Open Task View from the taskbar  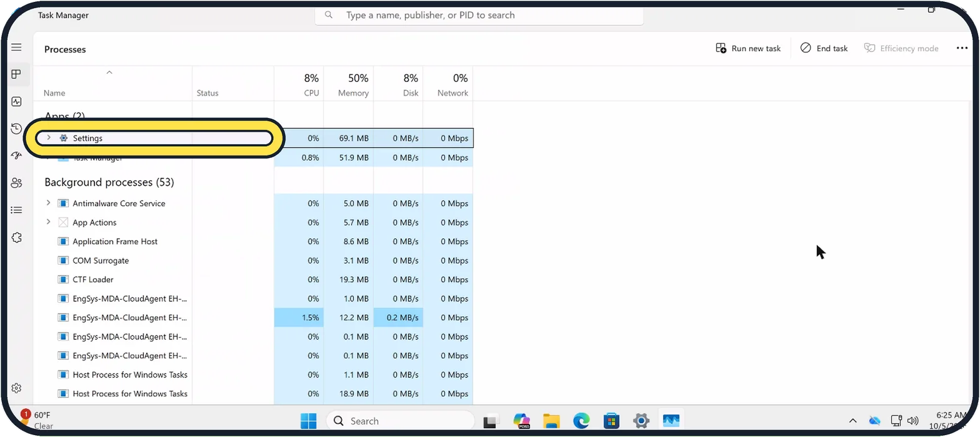pyautogui.click(x=492, y=421)
